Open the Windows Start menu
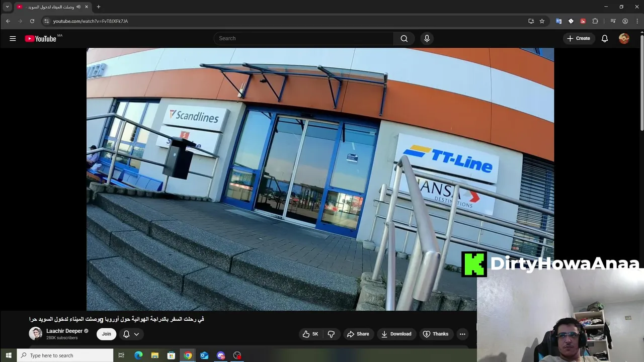The height and width of the screenshot is (362, 644). click(x=9, y=355)
